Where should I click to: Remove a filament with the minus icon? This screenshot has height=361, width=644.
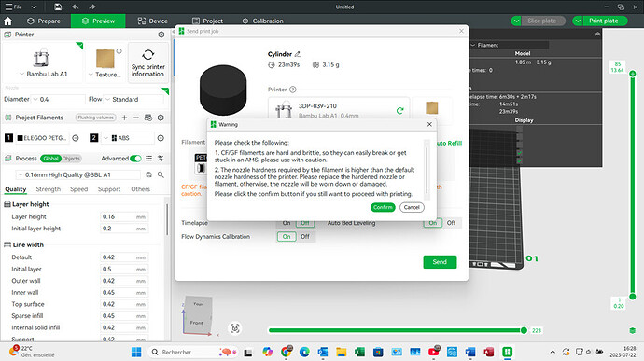(136, 118)
